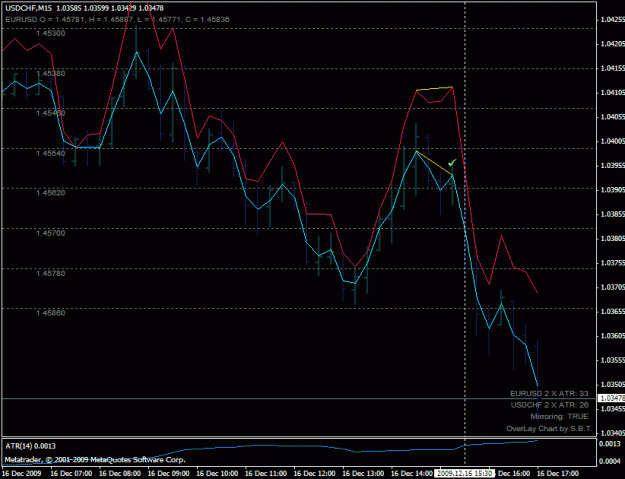Click the 1.03955 price scale label
Screen dimensions: 625x479
[613, 165]
